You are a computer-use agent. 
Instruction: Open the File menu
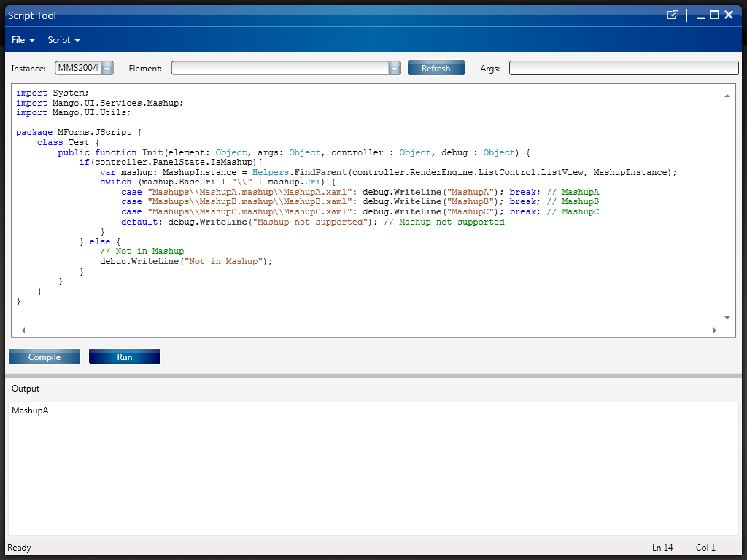(23, 40)
